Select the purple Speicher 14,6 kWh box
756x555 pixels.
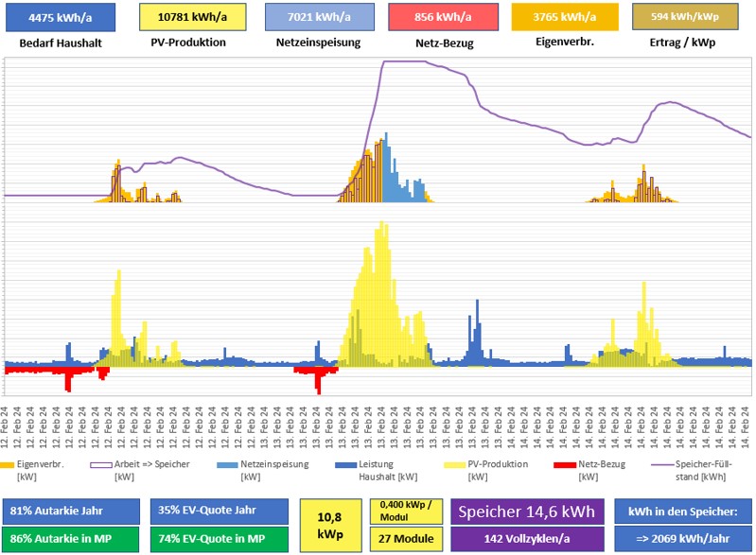click(526, 512)
